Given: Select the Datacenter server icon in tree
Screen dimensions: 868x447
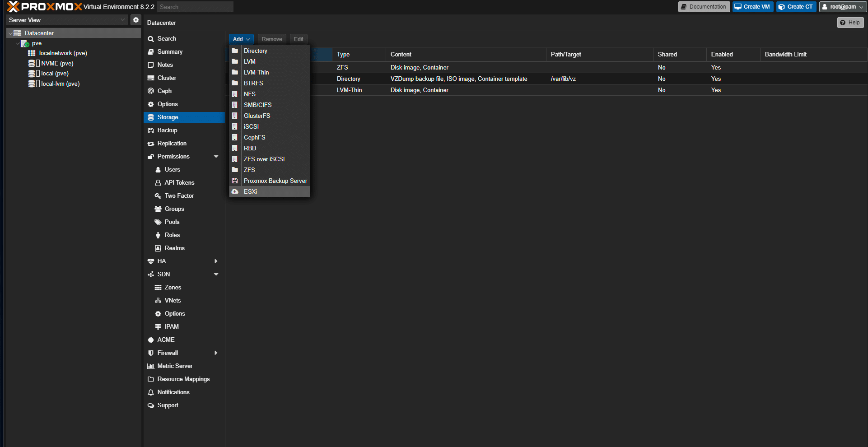Looking at the screenshot, I should (17, 33).
